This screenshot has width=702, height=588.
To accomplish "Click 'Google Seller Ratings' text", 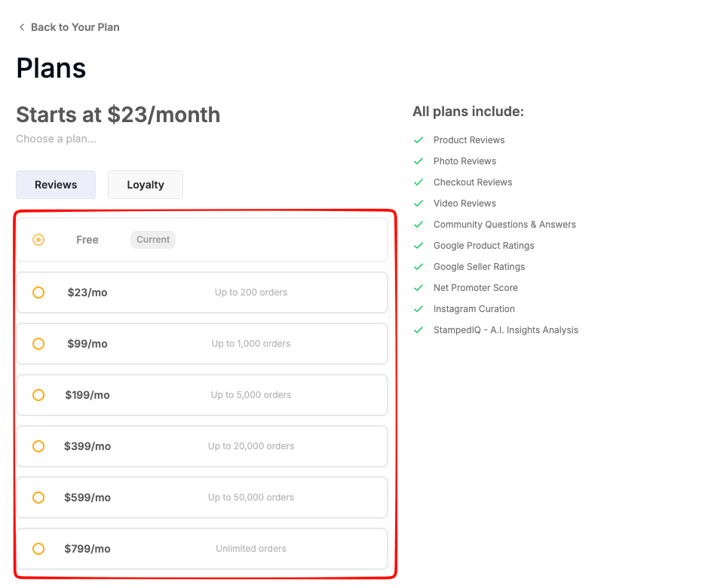I will 479,267.
